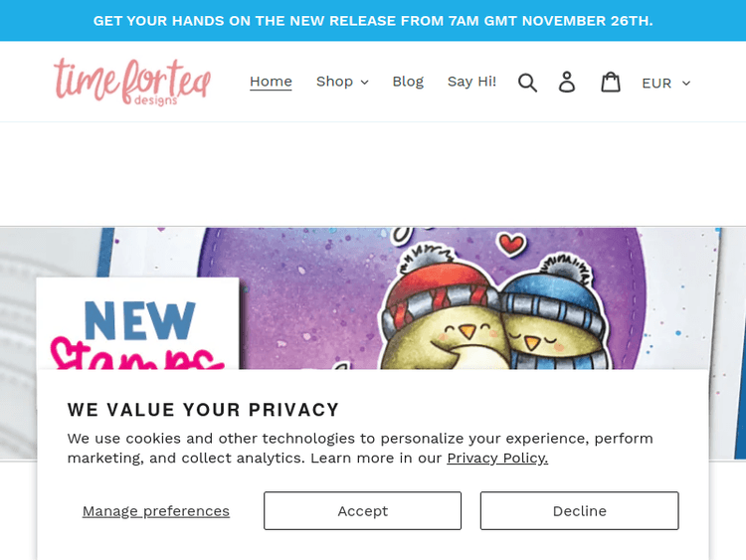Click Manage preferences
Screen dimensions: 746x560
click(156, 511)
